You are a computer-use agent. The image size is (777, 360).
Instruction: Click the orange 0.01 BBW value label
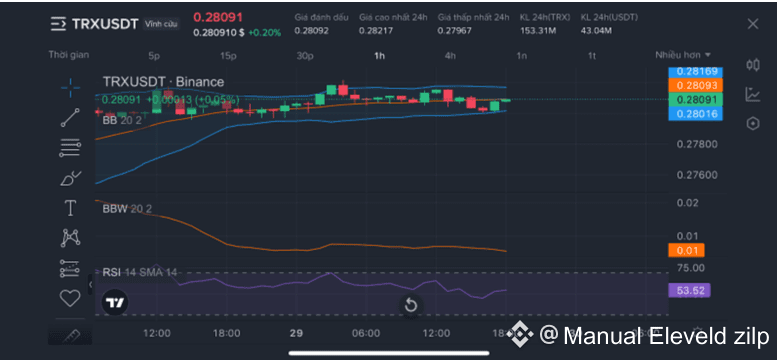(686, 251)
